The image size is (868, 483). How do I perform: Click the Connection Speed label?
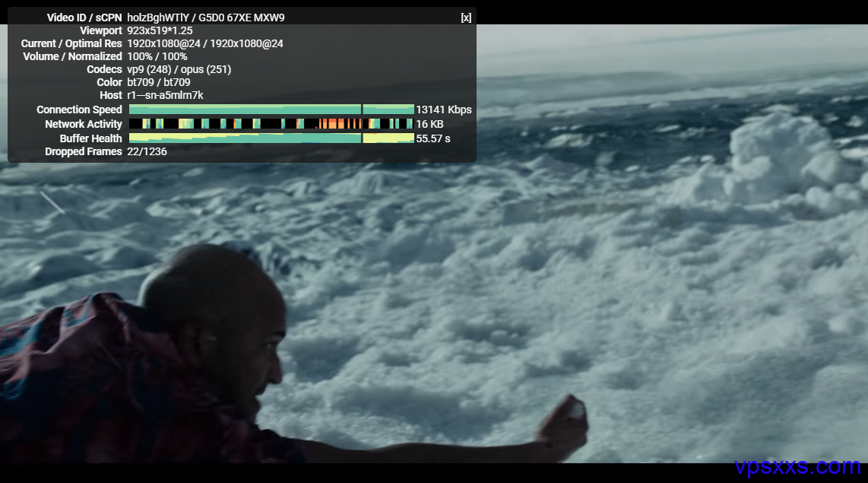click(x=79, y=110)
